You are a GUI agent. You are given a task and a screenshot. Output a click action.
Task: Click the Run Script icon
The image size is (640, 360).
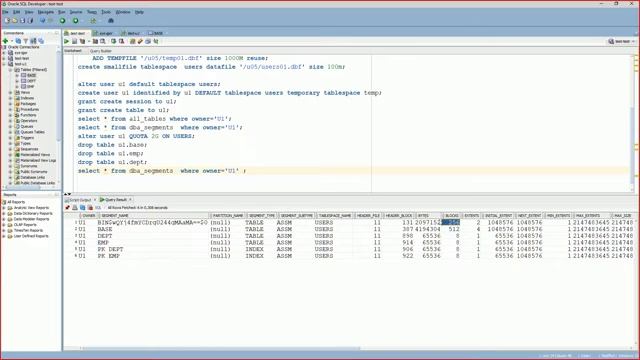pos(74,41)
